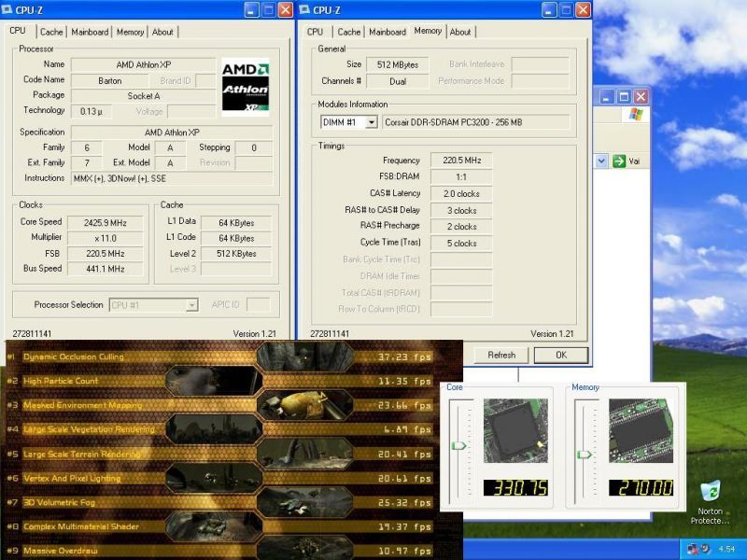
Task: Open Mainboard tab in the CPU-Z memory window
Action: (388, 32)
